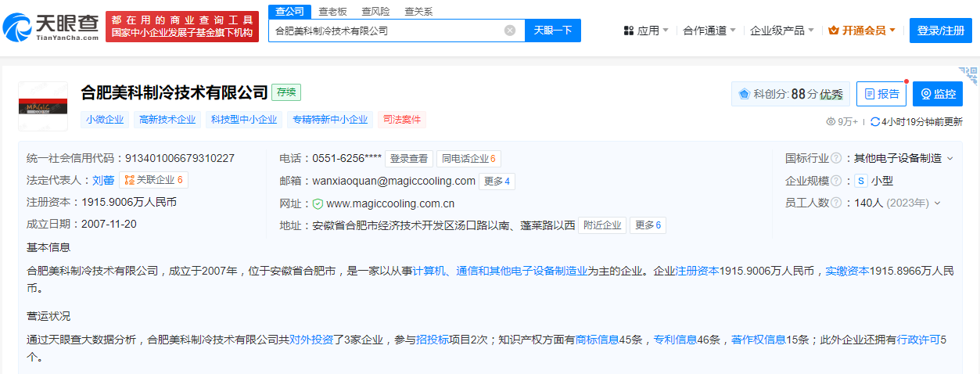Click the help icon beside 国标行业
Image resolution: width=980 pixels, height=374 pixels.
tap(836, 158)
